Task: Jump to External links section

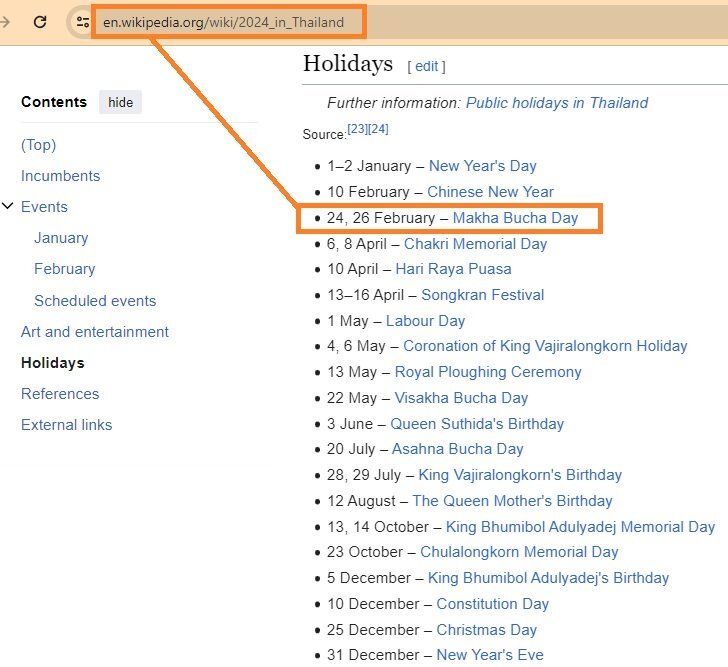Action: click(x=66, y=425)
